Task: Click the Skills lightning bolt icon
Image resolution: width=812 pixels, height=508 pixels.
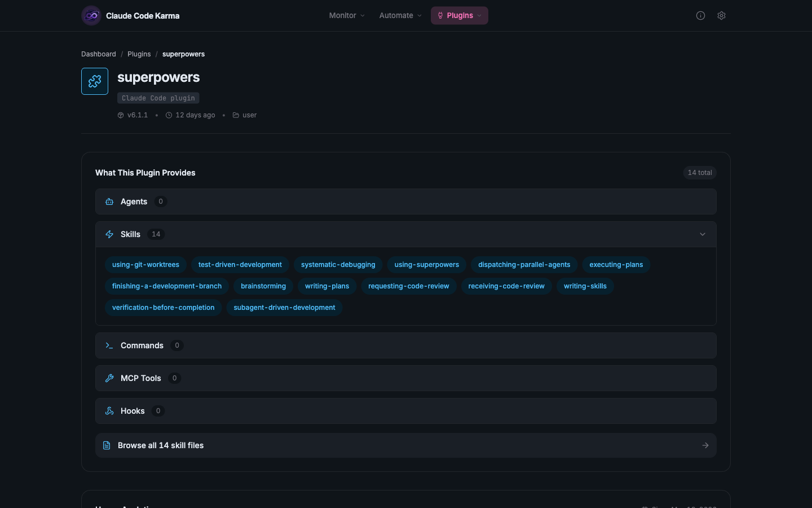Action: (109, 234)
